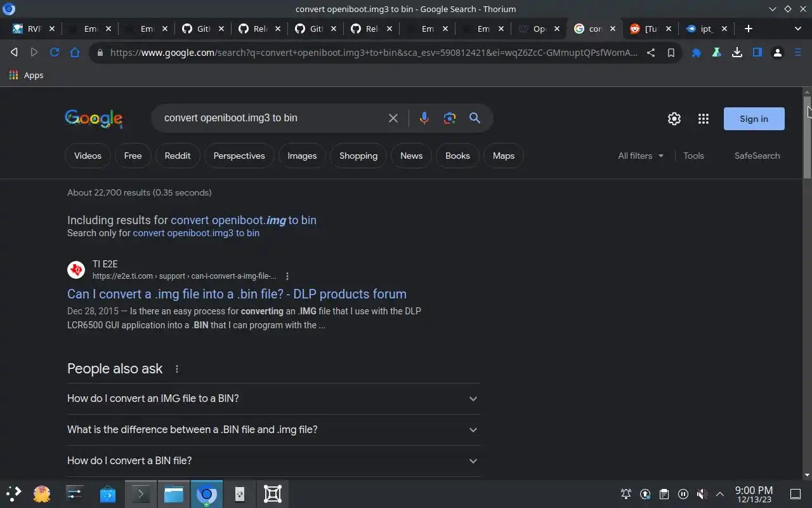Click the page vertical scrollbar

(x=807, y=137)
